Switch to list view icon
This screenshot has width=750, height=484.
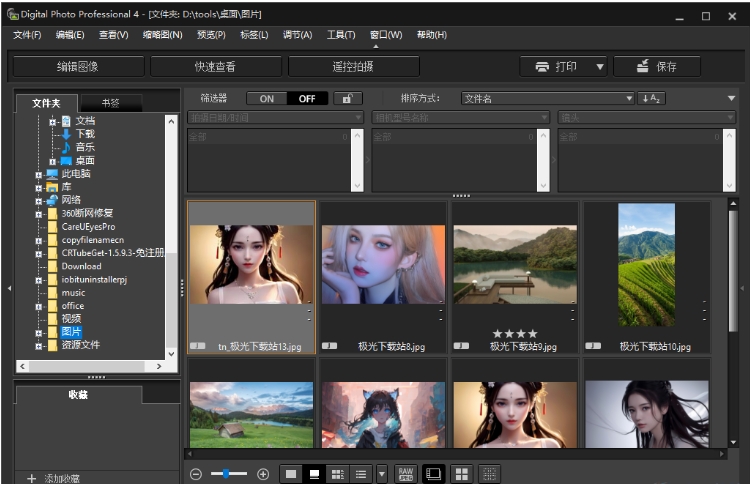(x=361, y=474)
